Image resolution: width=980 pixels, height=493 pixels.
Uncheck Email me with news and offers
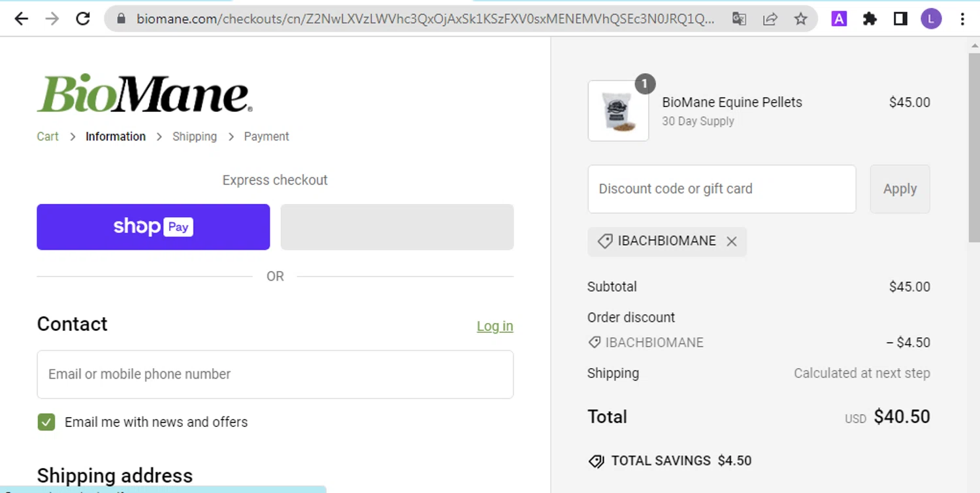[46, 422]
